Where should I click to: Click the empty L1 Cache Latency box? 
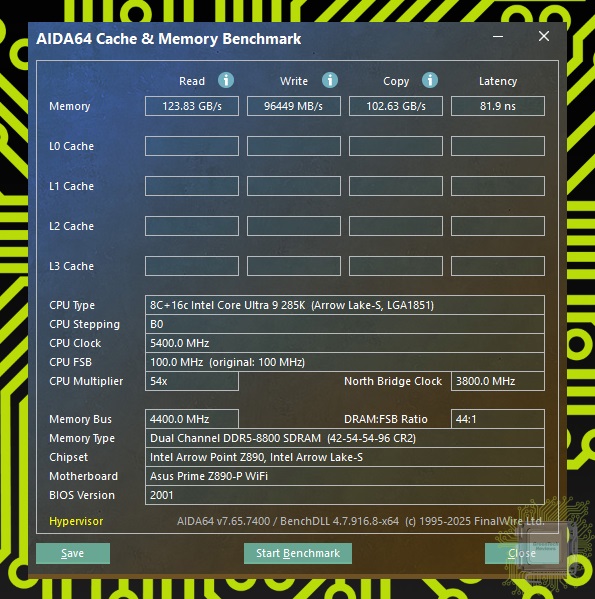tap(498, 186)
